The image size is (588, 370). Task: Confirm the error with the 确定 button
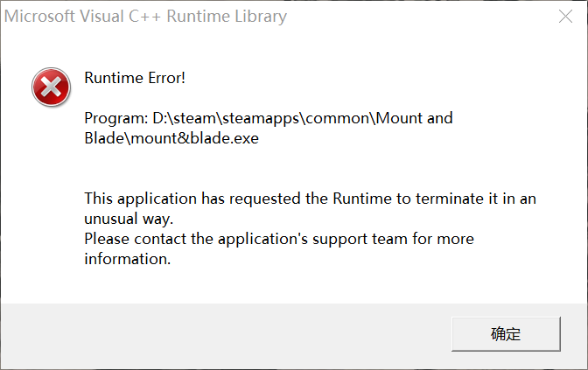(506, 333)
